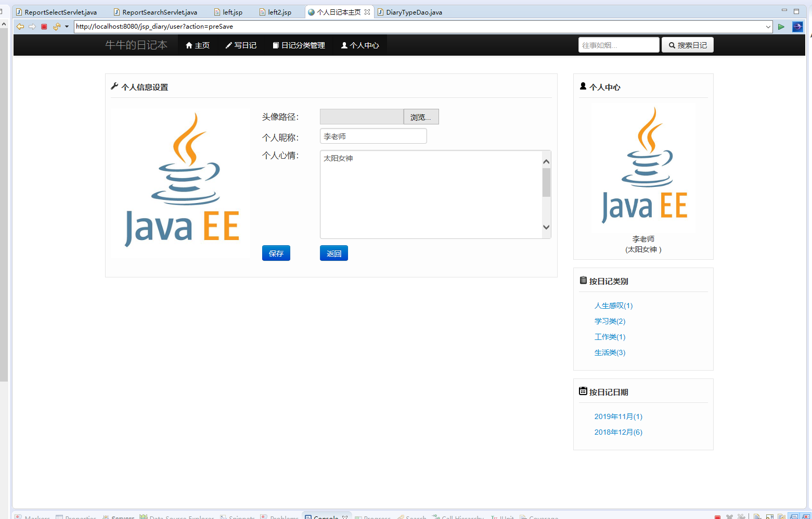Screen dimensions: 812x519
Task: Click Remove All Terminated Launches in Console toolbar
Action: point(741,516)
